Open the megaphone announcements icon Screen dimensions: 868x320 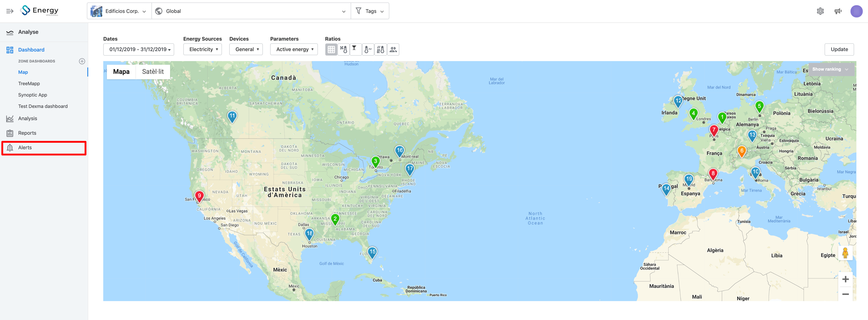tap(838, 11)
